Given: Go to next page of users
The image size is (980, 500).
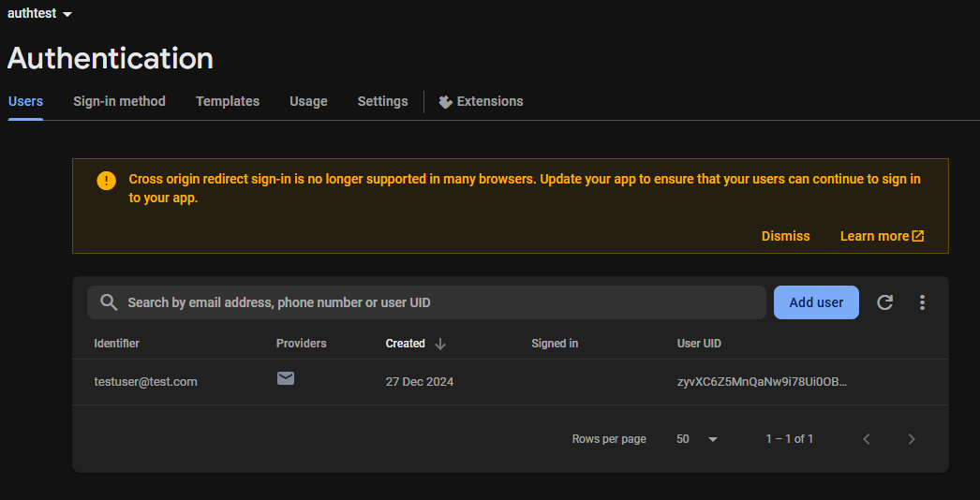Looking at the screenshot, I should pyautogui.click(x=911, y=439).
